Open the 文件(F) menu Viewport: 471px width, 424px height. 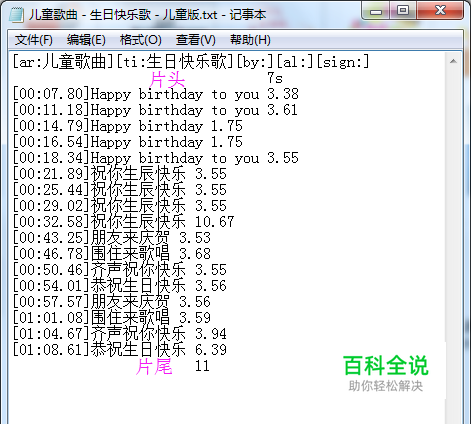pyautogui.click(x=34, y=40)
